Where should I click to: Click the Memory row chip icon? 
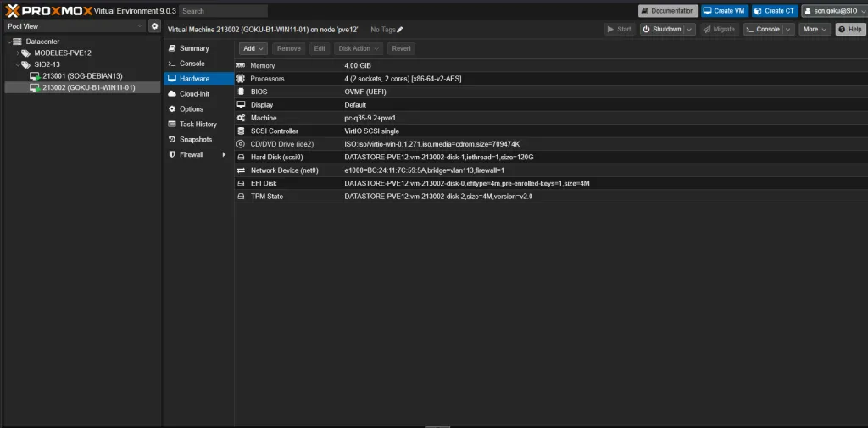(x=242, y=65)
